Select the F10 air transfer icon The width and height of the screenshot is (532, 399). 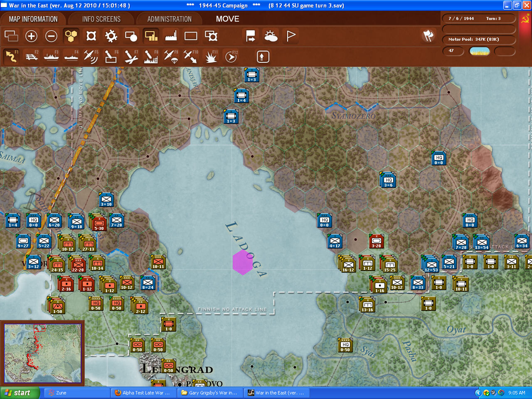point(191,57)
